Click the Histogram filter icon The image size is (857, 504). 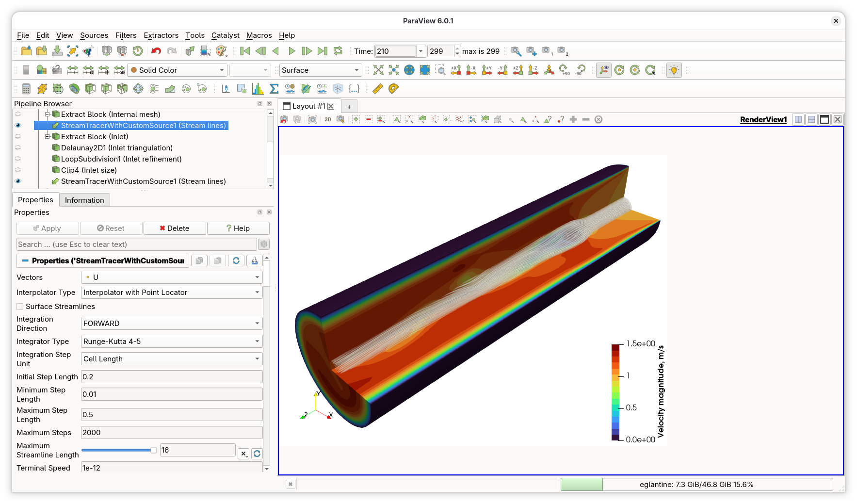tap(258, 89)
